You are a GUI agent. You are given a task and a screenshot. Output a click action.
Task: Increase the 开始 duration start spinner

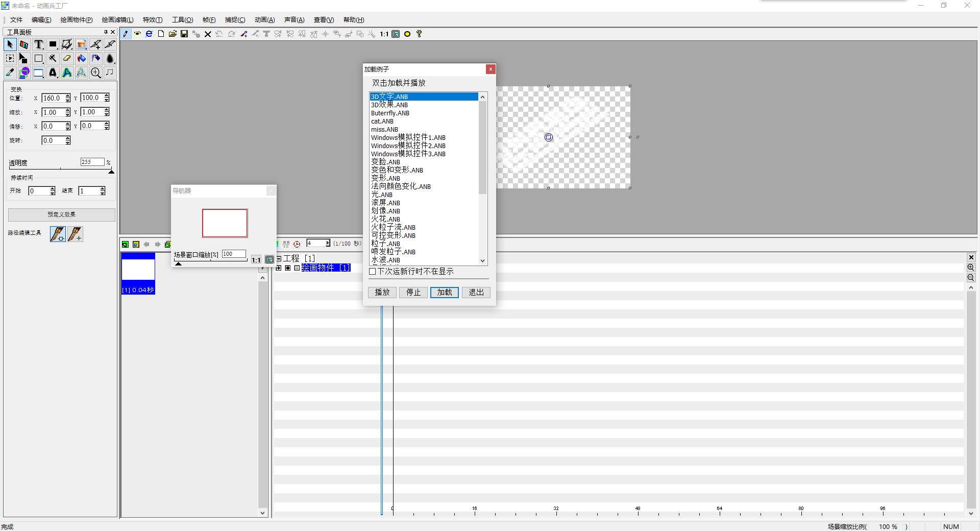pos(53,189)
